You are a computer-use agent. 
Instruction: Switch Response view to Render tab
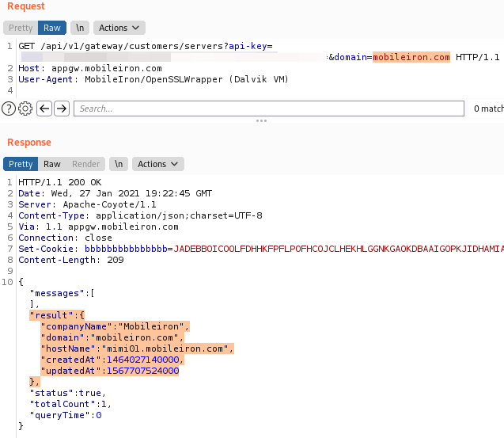coord(86,164)
